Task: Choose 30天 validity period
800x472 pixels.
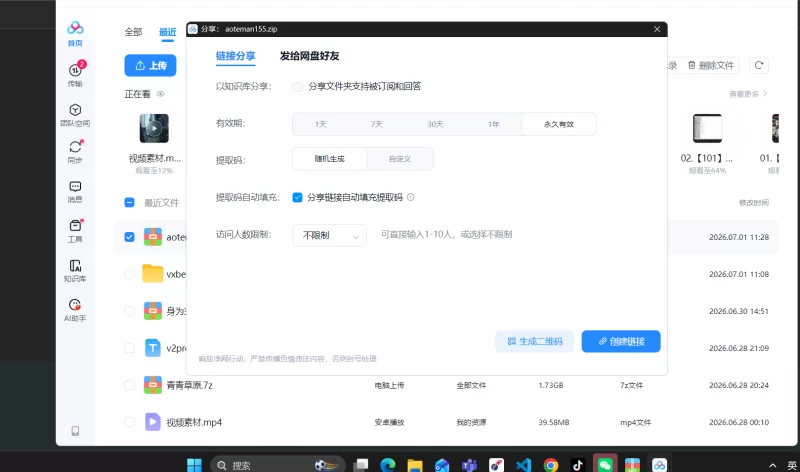Action: point(435,124)
